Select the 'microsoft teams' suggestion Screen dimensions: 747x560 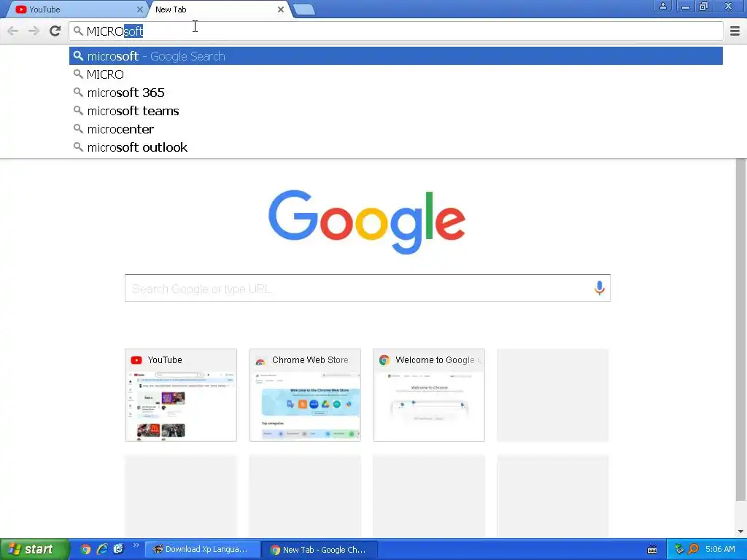click(x=396, y=111)
